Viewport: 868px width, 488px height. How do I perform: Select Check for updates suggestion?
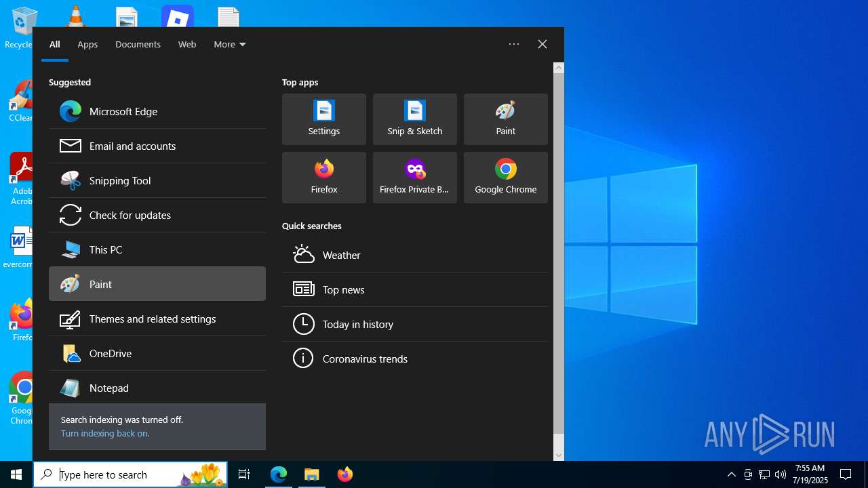(x=157, y=215)
